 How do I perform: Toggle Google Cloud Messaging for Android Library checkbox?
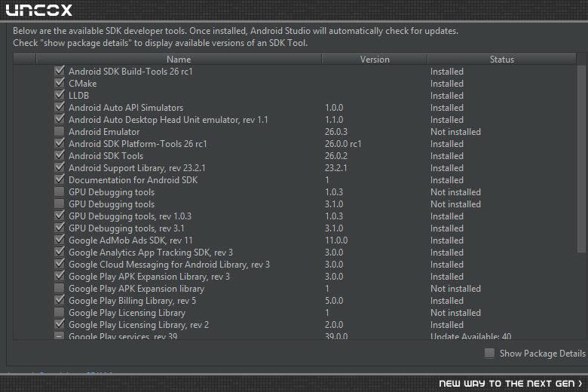pos(60,264)
